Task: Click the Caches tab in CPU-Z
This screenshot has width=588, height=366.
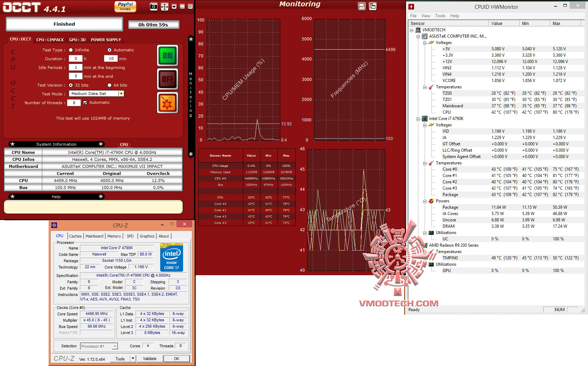Action: coord(75,236)
